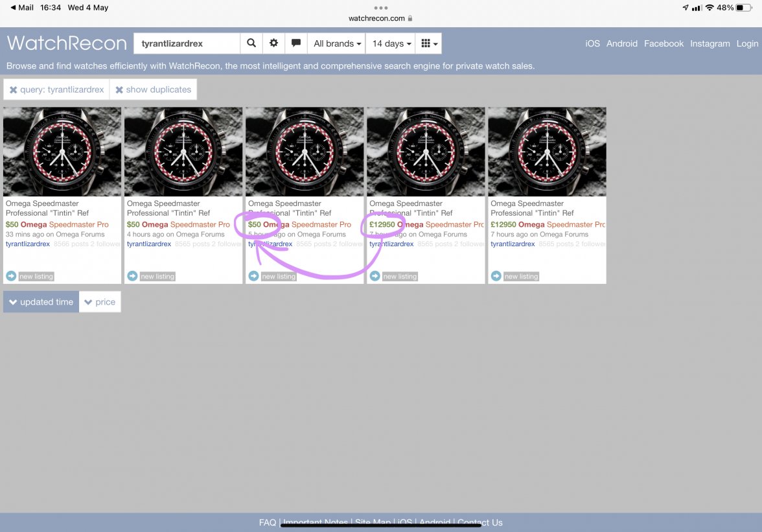
Task: Switch sorting to price
Action: (x=100, y=301)
